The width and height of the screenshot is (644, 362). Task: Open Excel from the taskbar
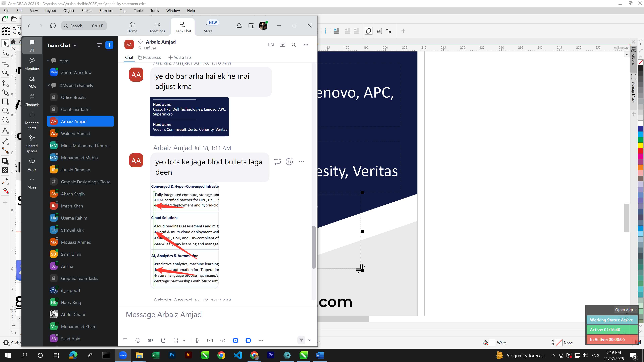tap(155, 355)
